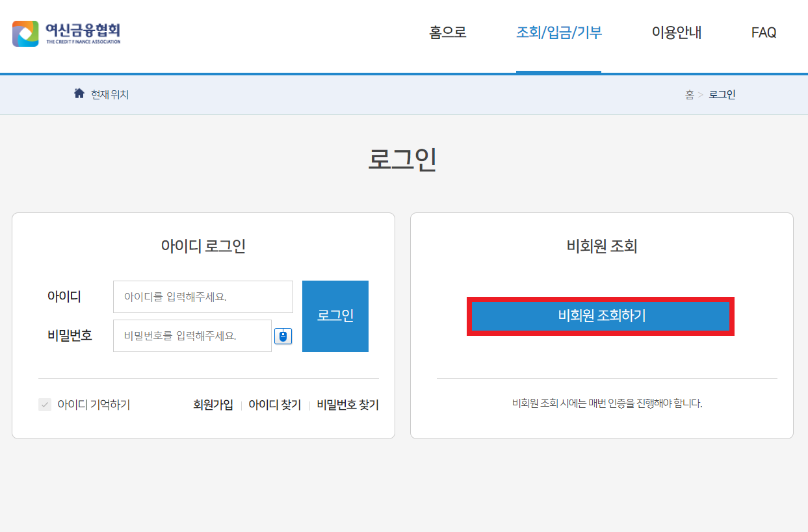The width and height of the screenshot is (808, 532).
Task: Click the blue 로그인 button
Action: coord(335,316)
